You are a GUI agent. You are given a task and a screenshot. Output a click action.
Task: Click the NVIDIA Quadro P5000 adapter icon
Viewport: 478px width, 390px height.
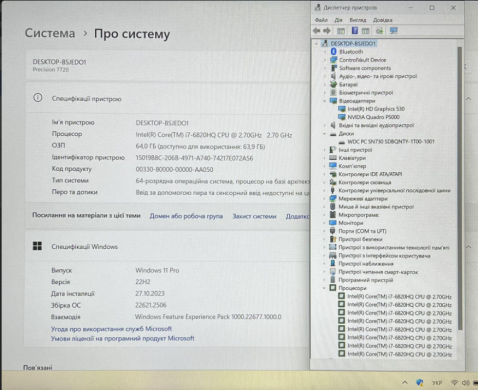pos(342,117)
